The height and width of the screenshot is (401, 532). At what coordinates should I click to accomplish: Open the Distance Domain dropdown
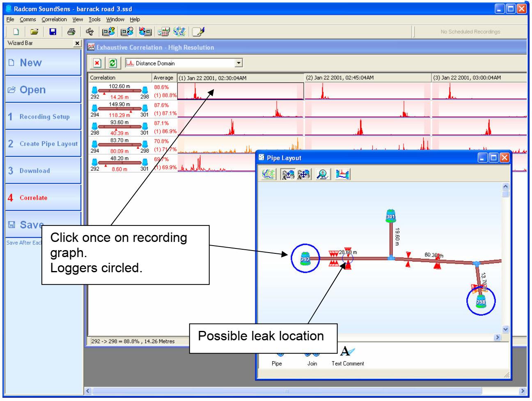(x=238, y=64)
